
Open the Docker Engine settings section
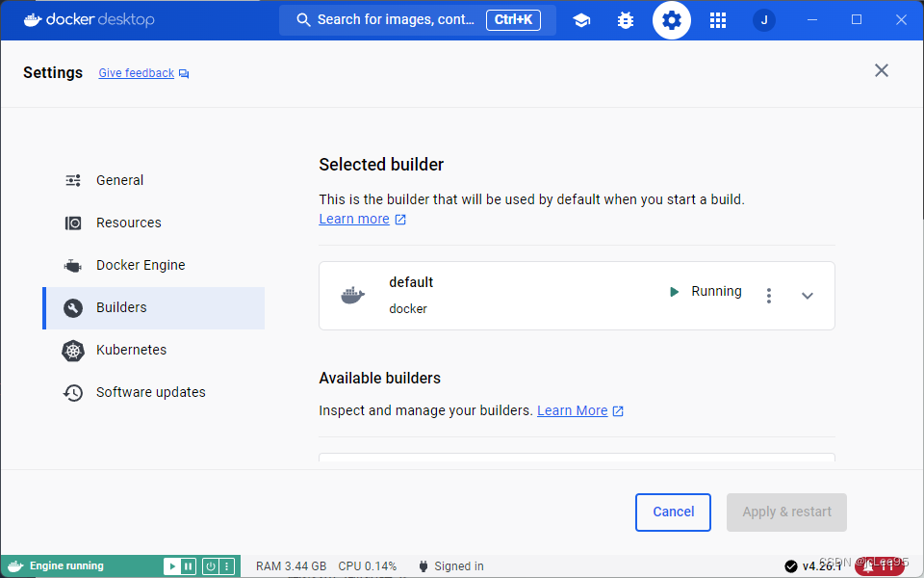[153, 266]
